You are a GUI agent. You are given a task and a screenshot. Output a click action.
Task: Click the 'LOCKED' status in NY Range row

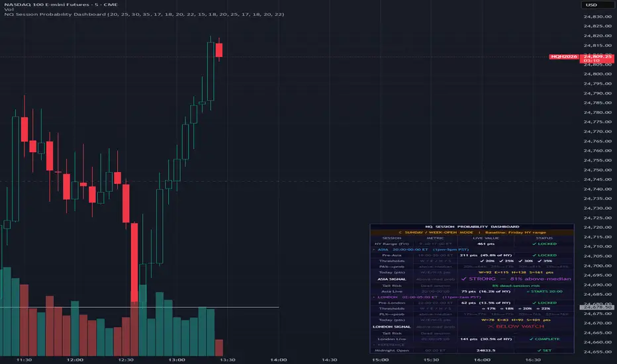(x=545, y=244)
